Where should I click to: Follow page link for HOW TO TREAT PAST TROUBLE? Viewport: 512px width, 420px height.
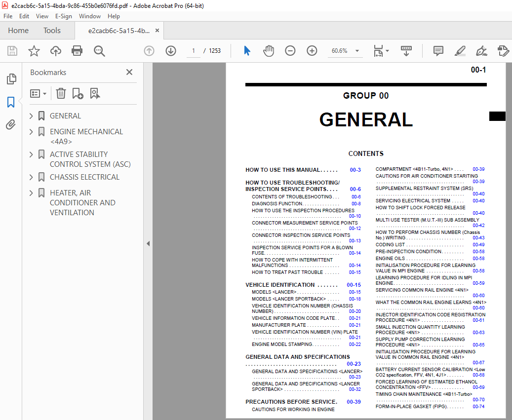point(355,272)
